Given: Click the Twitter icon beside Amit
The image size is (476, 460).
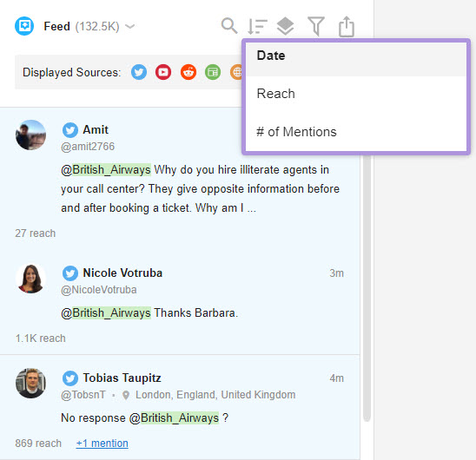Looking at the screenshot, I should tap(70, 130).
